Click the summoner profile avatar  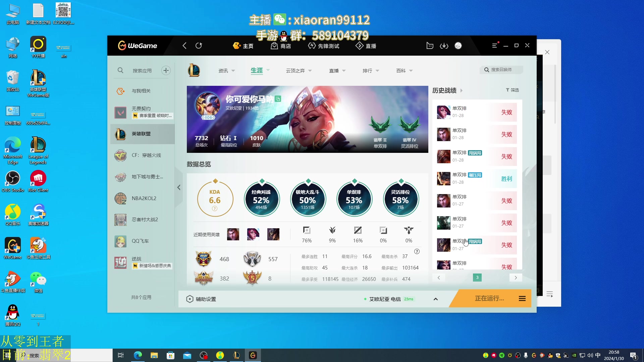[208, 105]
